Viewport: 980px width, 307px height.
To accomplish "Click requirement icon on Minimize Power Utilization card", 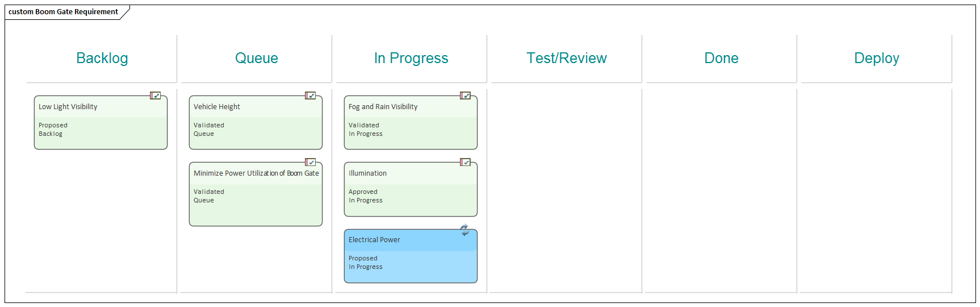I will [310, 162].
